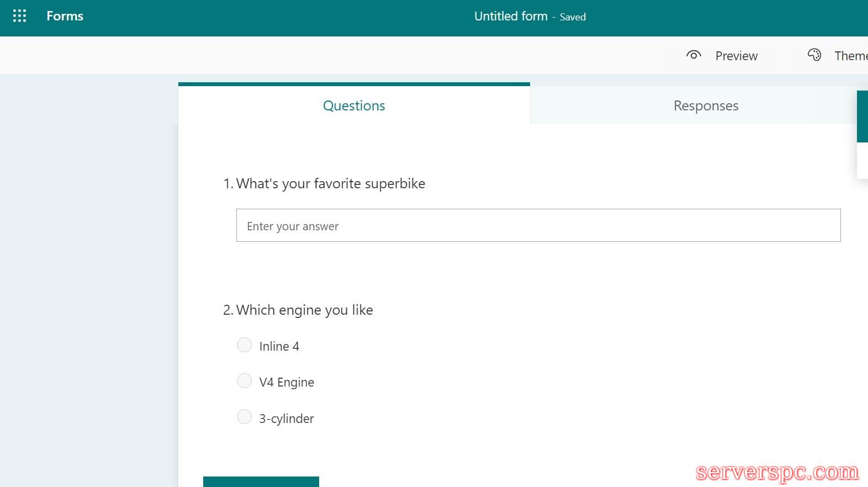Select the 'Which engine you like' question
The image size is (868, 487).
[304, 310]
